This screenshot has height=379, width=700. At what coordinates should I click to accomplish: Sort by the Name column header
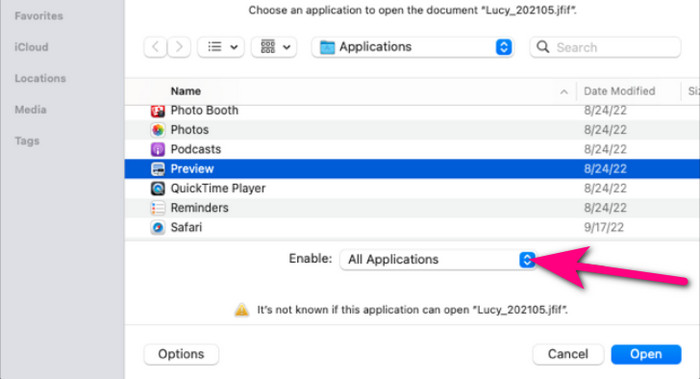(x=186, y=91)
